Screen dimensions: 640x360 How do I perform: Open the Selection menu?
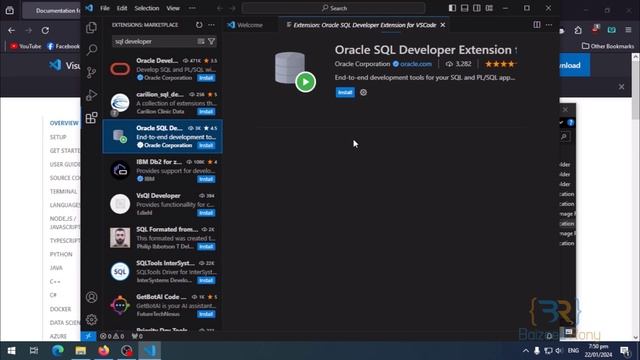pos(147,8)
